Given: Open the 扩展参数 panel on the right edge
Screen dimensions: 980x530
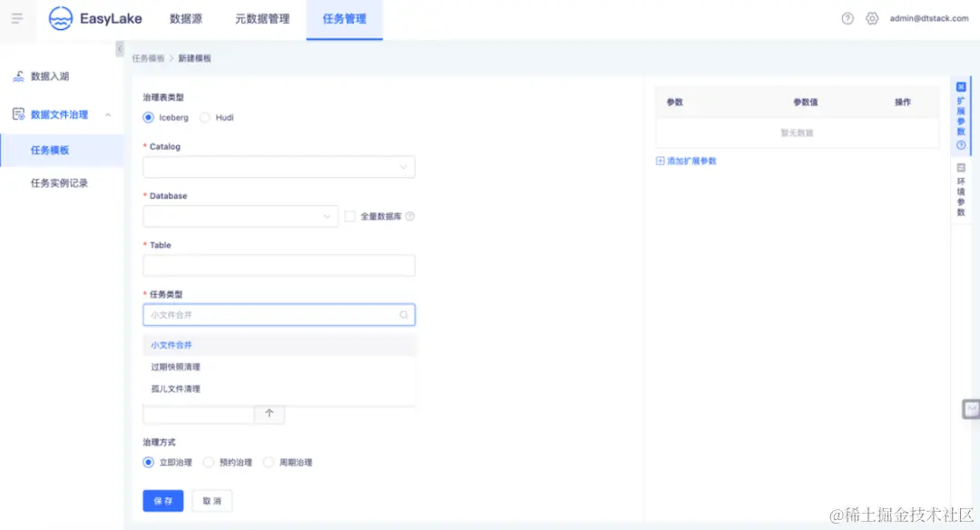Looking at the screenshot, I should tap(960, 109).
